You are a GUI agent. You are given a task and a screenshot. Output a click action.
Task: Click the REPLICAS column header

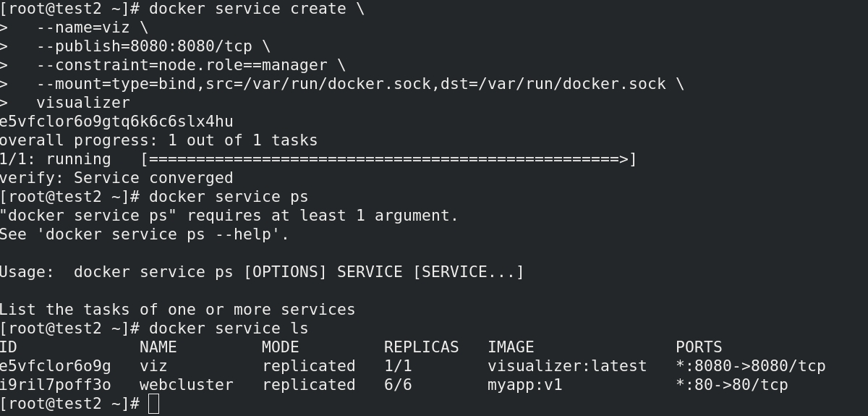coord(422,347)
